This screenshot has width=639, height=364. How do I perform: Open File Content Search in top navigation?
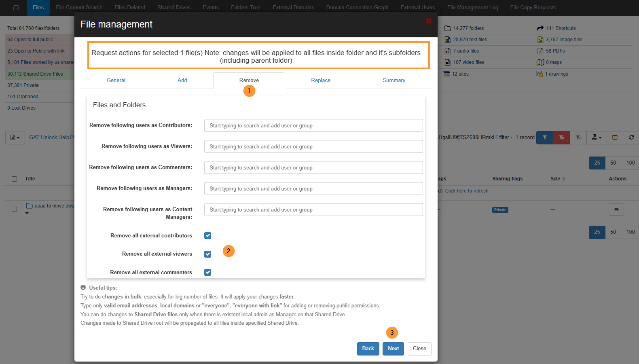[79, 8]
